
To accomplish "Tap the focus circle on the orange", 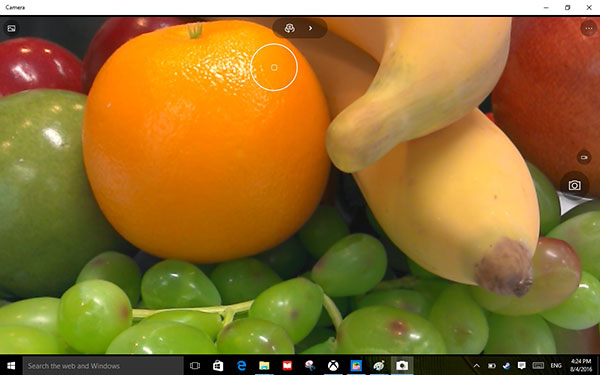I will pyautogui.click(x=274, y=67).
